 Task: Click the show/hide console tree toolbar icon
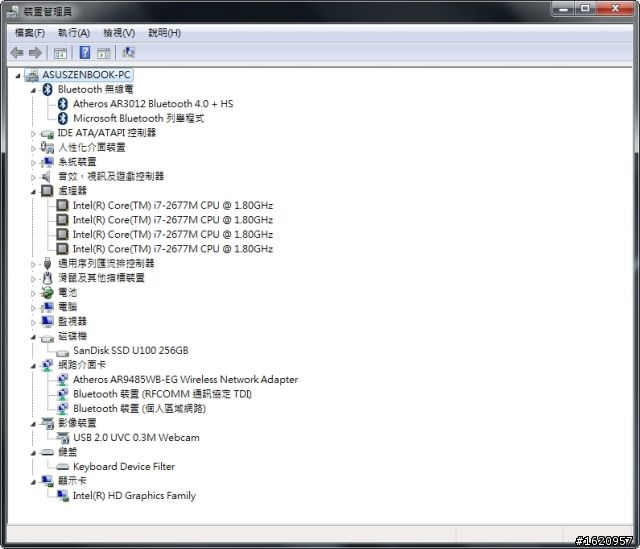click(60, 53)
